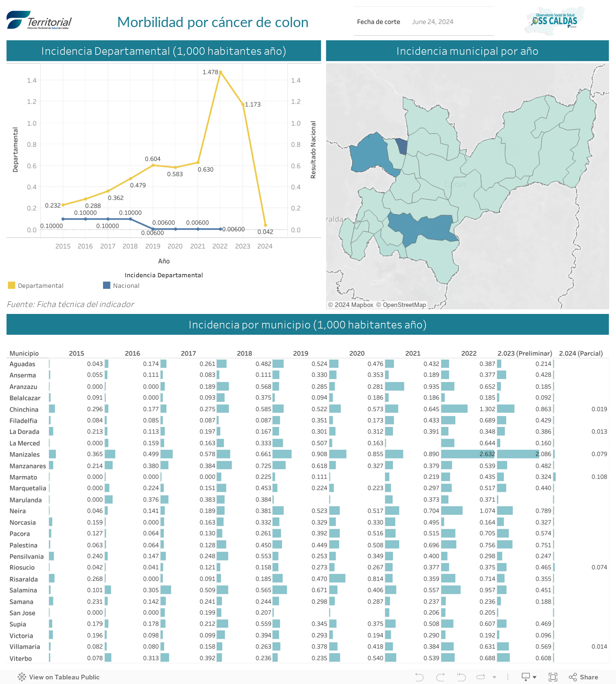Select the Salamina row label

[x=23, y=590]
